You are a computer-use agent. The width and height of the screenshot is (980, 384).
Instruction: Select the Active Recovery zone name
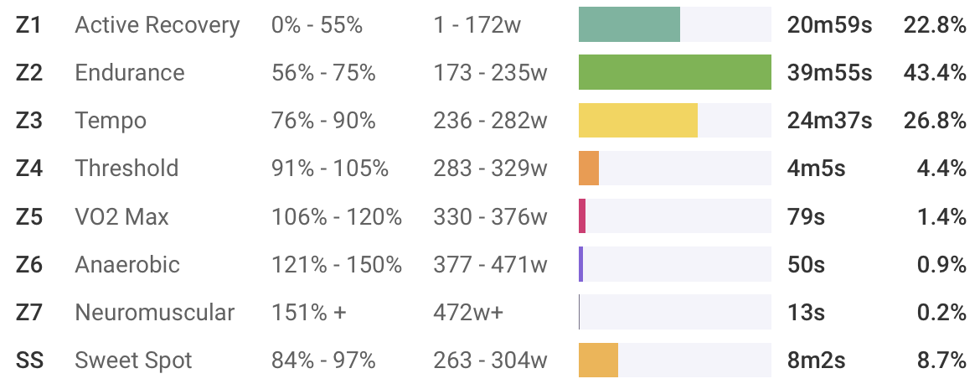click(157, 25)
